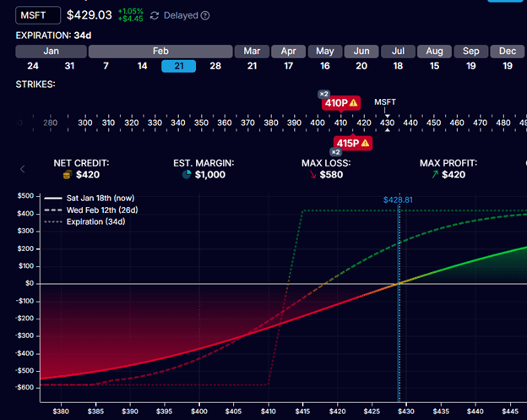Click the warning icon on 410P strike

click(355, 102)
